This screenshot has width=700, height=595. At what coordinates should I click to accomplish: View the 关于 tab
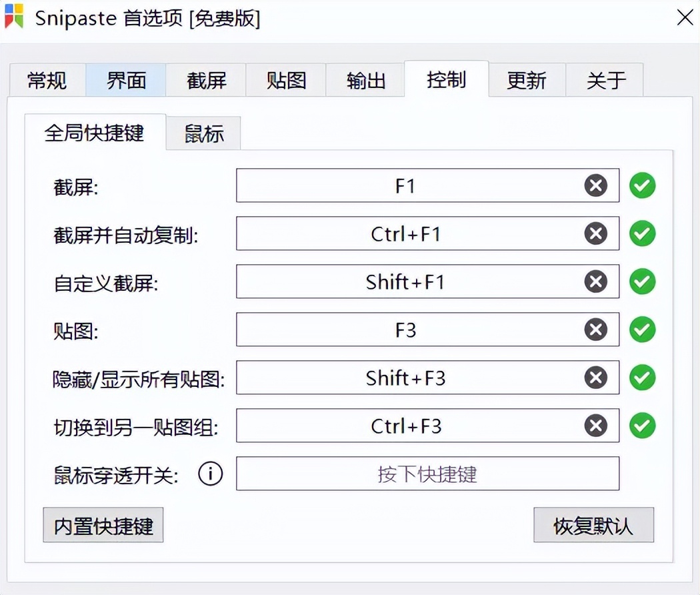tap(605, 80)
